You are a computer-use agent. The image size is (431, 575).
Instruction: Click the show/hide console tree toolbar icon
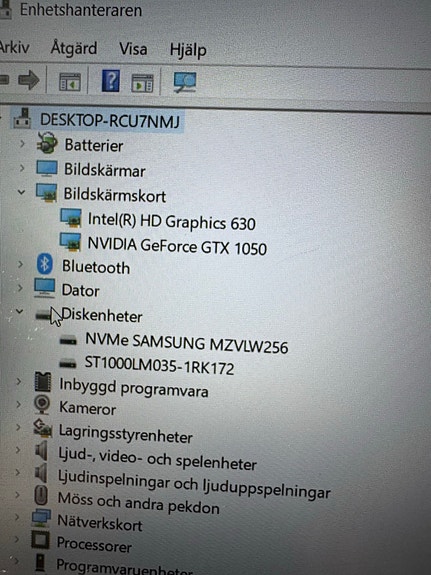click(70, 82)
